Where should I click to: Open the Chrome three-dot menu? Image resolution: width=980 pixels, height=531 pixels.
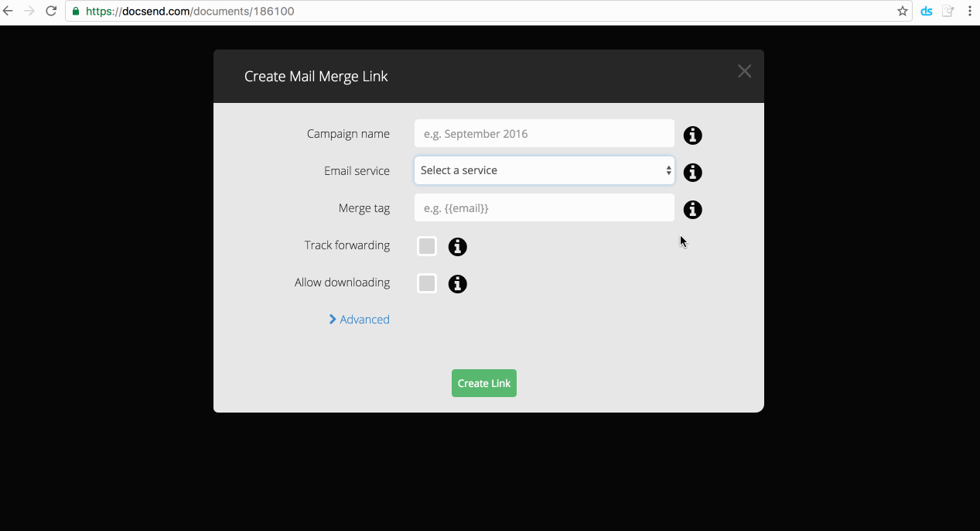(969, 11)
